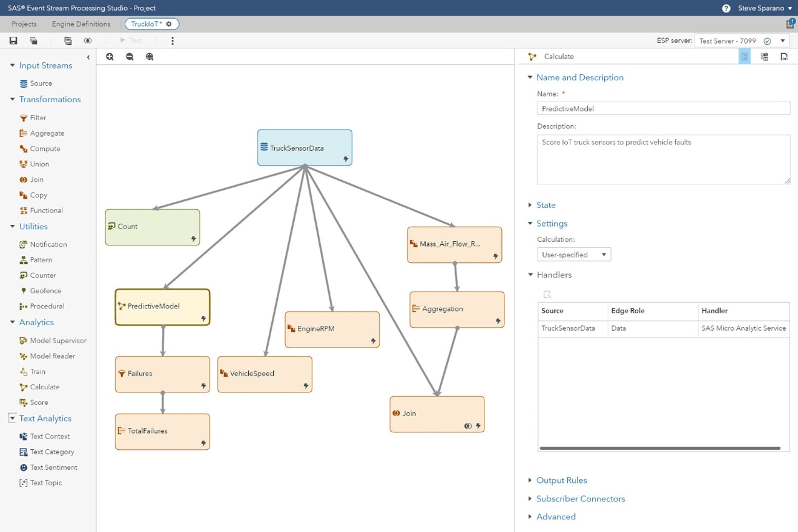Pick the Counter utility from palette
798x532 pixels.
(37, 275)
